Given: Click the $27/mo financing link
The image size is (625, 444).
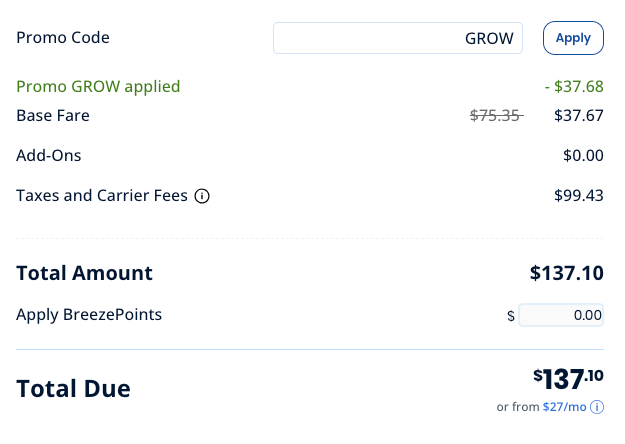Looking at the screenshot, I should [x=564, y=407].
